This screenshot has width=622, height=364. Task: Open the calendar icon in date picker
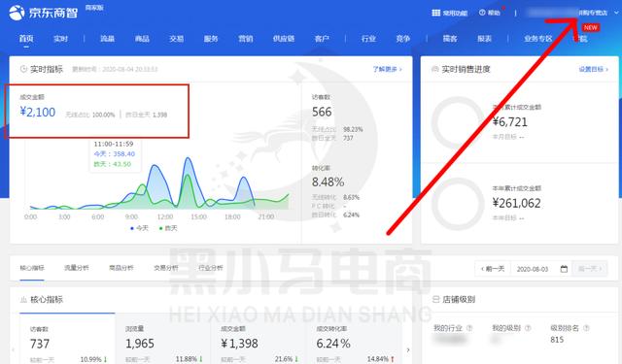coord(564,269)
